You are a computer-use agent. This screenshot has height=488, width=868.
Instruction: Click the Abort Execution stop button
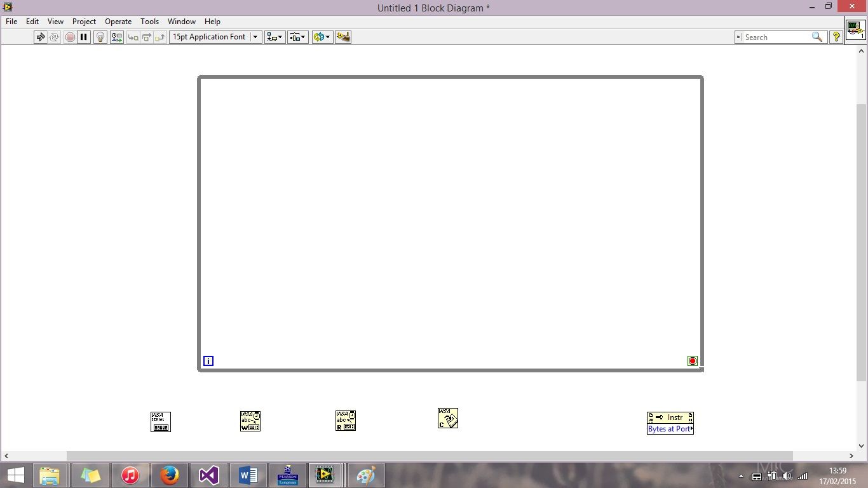click(70, 37)
